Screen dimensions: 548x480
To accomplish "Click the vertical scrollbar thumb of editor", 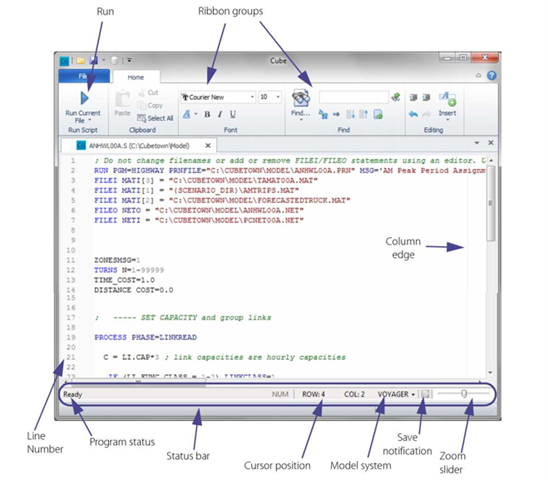I will 491,203.
